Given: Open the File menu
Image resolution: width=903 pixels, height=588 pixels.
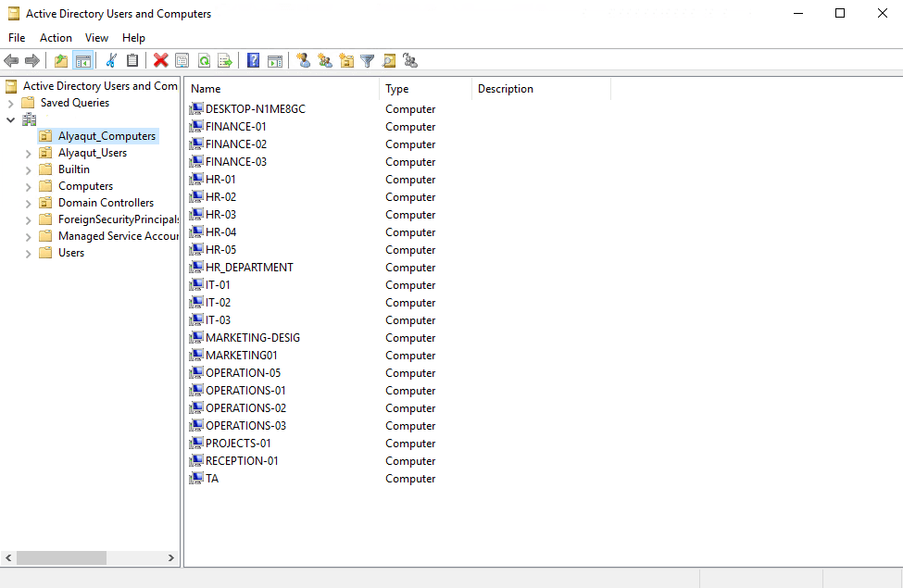Looking at the screenshot, I should coord(17,37).
